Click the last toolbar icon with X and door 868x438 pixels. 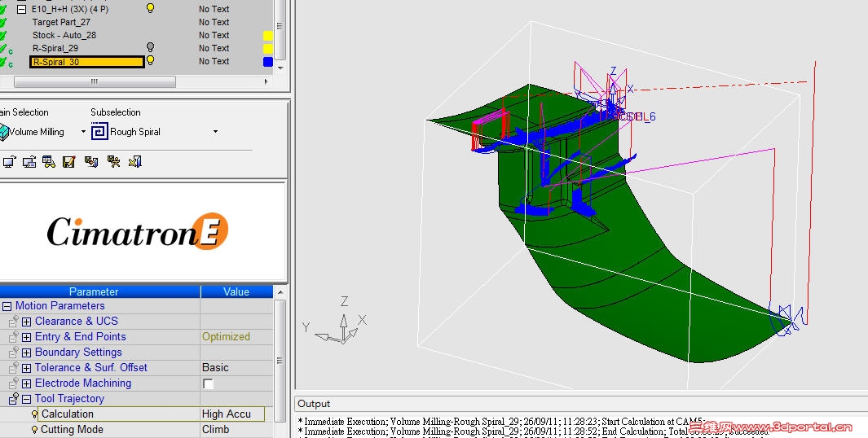click(135, 161)
